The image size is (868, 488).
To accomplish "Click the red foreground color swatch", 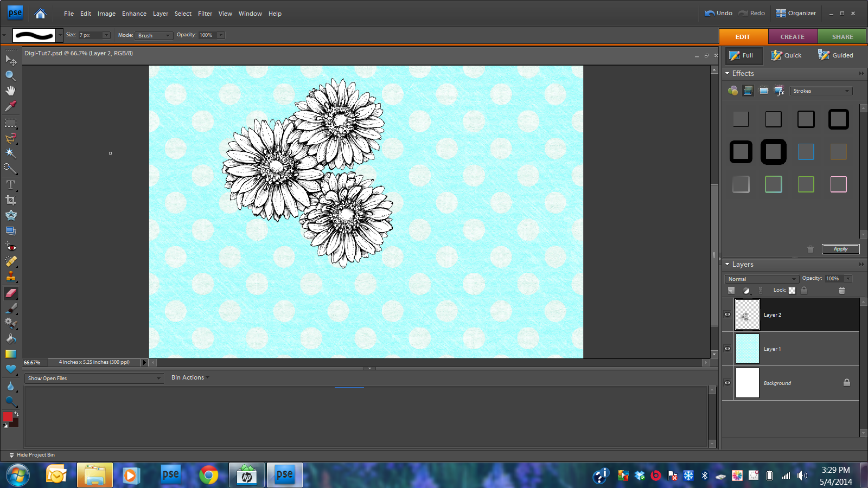I will tap(8, 416).
